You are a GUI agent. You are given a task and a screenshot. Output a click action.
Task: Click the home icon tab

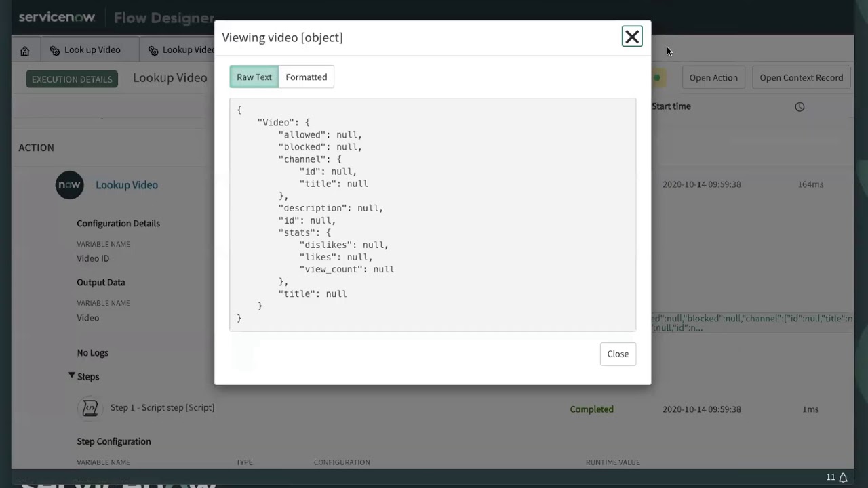point(25,51)
